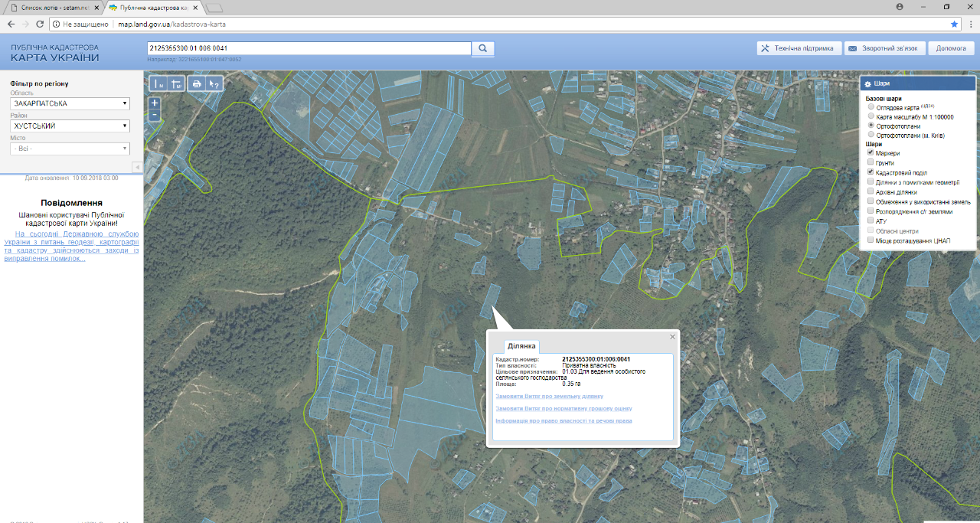Image resolution: width=980 pixels, height=523 pixels.
Task: Zoom in with the plus button
Action: (155, 103)
